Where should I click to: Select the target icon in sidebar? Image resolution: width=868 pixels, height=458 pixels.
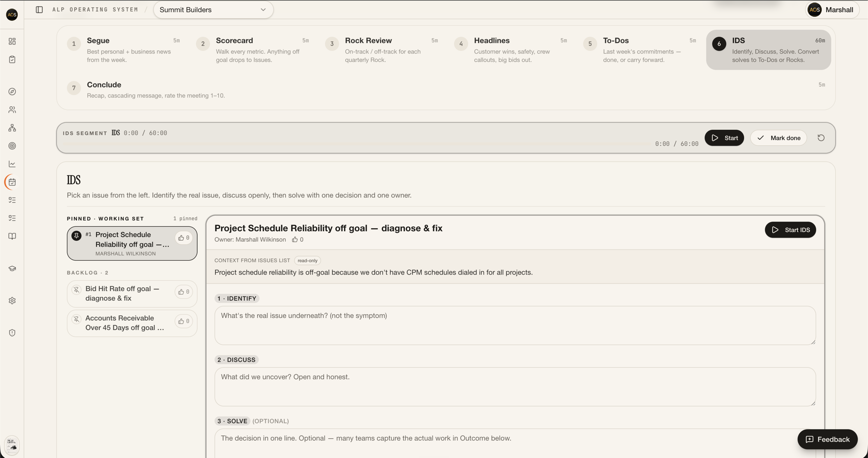click(12, 146)
